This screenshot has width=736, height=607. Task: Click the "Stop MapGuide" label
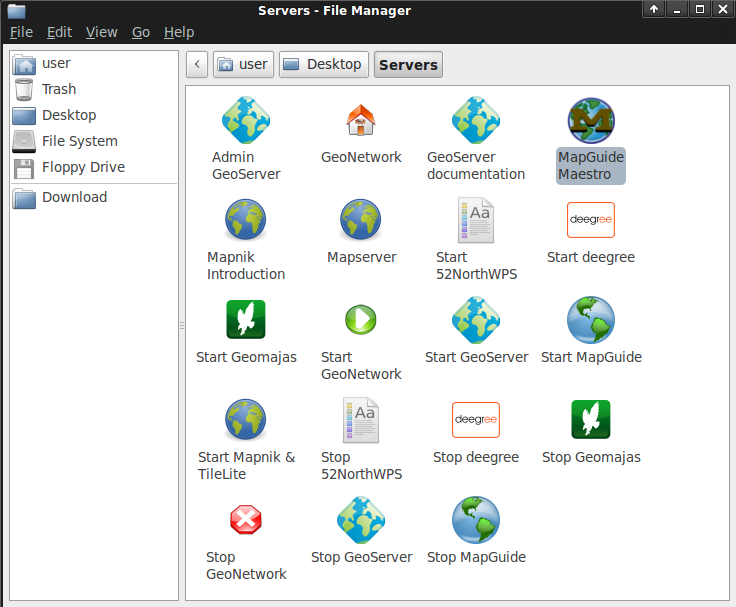coord(476,557)
